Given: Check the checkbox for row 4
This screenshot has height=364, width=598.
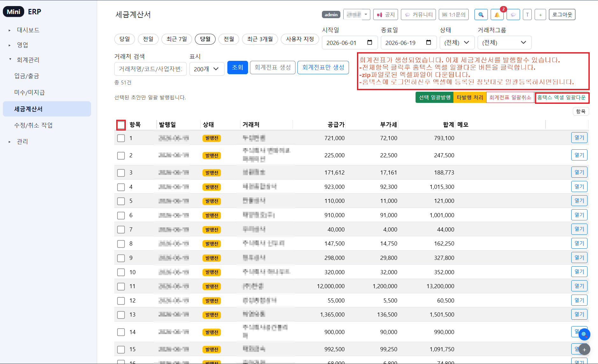Looking at the screenshot, I should pos(121,187).
